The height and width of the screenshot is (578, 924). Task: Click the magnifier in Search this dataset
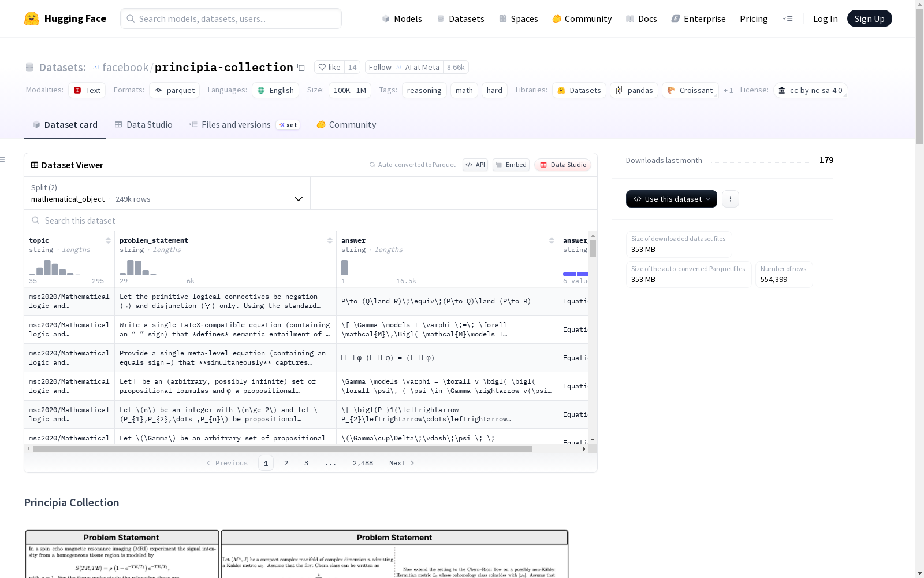pos(36,220)
